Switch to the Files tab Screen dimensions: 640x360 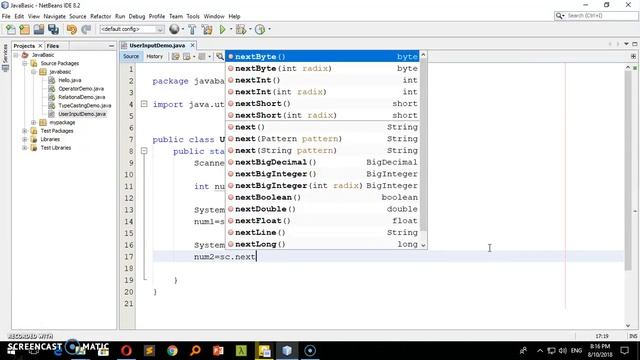[x=53, y=46]
